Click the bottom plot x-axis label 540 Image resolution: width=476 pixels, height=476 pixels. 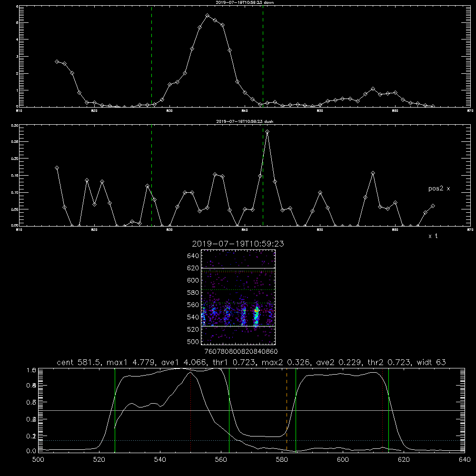(x=160, y=460)
